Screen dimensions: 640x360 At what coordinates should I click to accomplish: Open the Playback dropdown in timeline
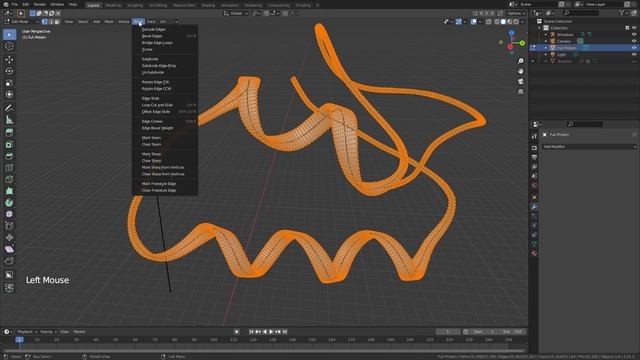coord(27,332)
